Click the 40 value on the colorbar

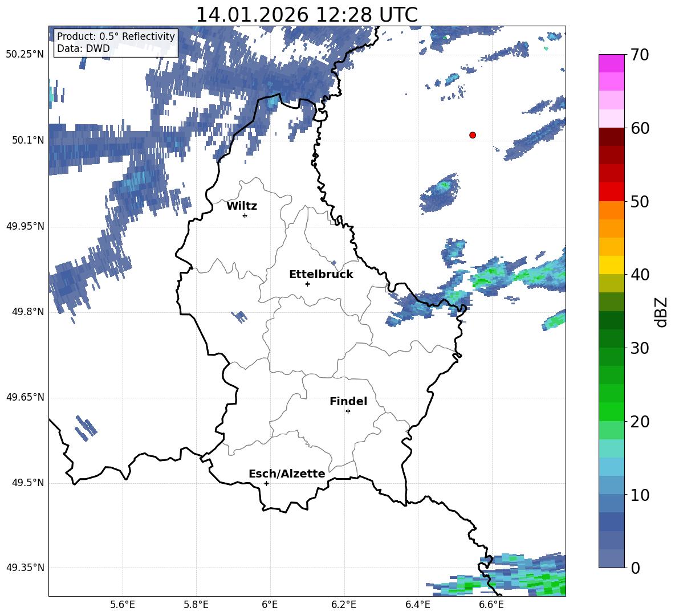(x=640, y=275)
